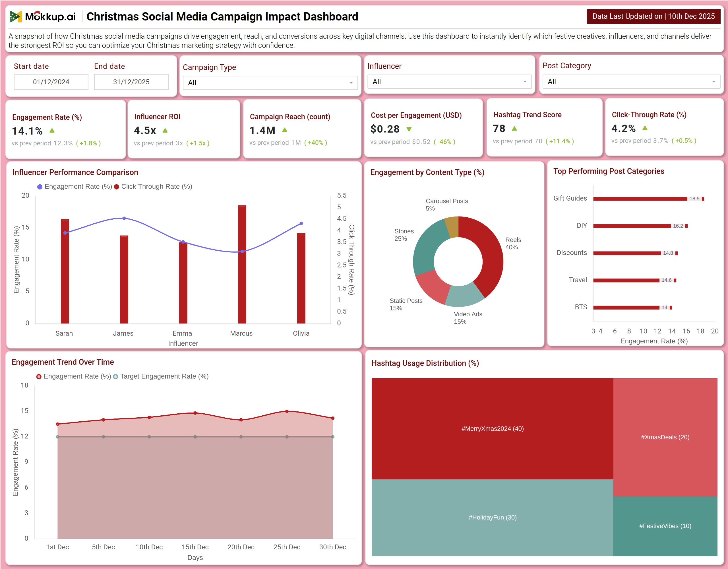Click the Hashtag Trend Score up-arrow indicator
Image resolution: width=728 pixels, height=569 pixels.
(x=514, y=128)
